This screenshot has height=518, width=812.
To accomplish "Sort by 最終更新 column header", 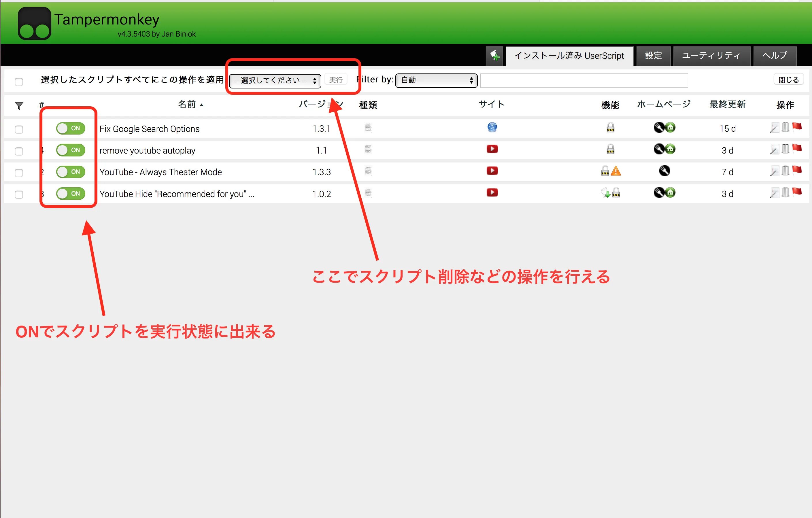I will [727, 105].
